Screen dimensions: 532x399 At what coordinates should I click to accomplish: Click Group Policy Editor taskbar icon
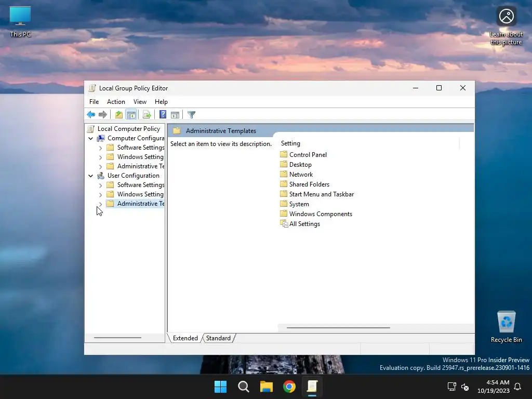pyautogui.click(x=312, y=387)
